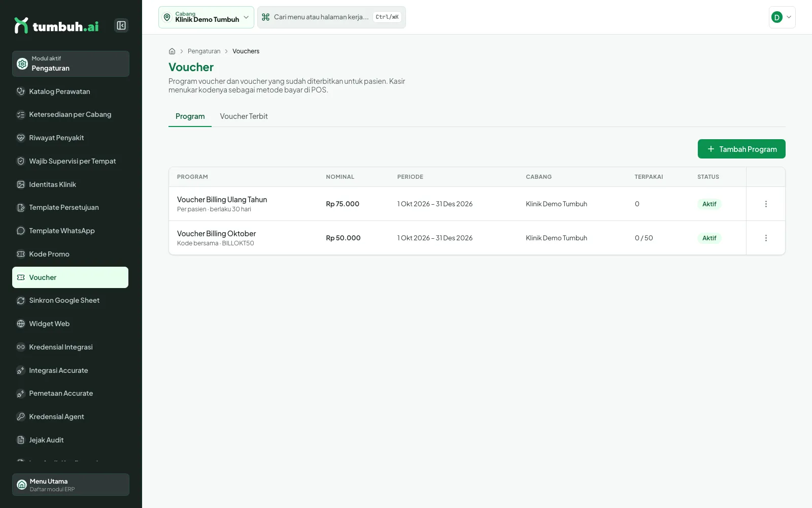Click the Jejak Audit file icon
This screenshot has width=812, height=508.
[x=21, y=440]
